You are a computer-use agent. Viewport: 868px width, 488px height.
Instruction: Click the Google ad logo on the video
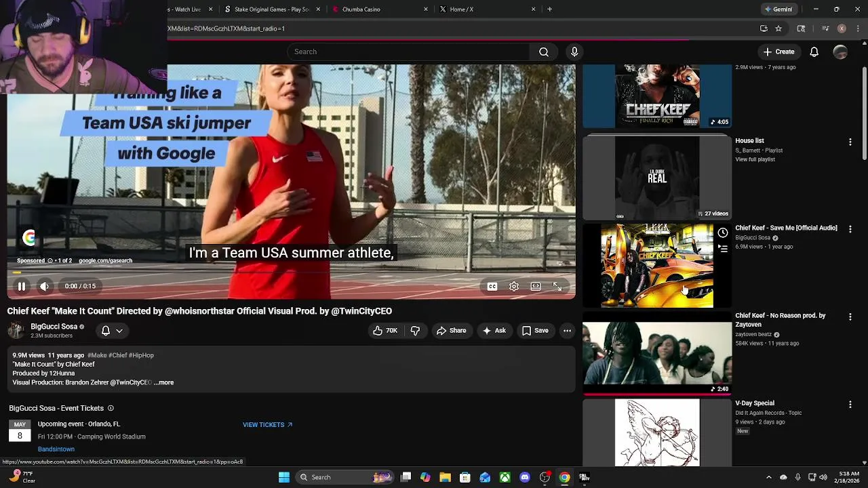(28, 238)
